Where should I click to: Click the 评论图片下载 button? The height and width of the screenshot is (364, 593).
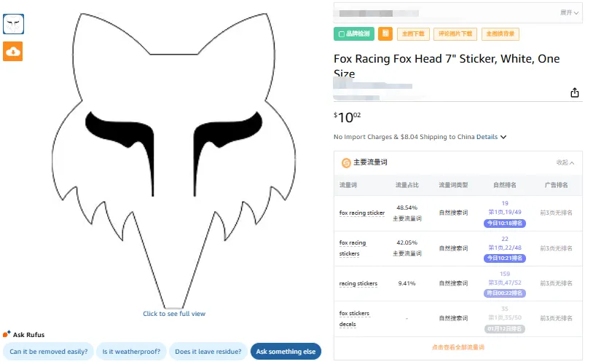tap(454, 33)
